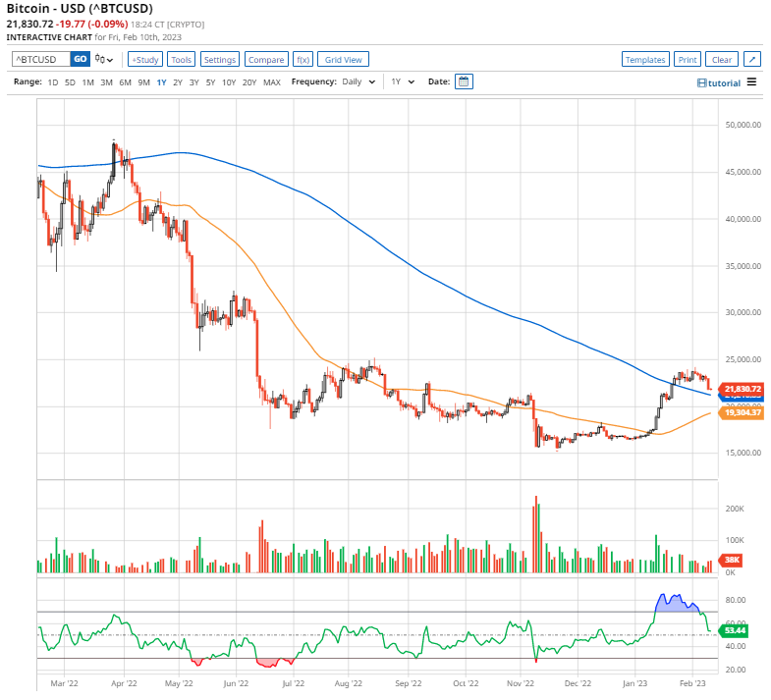Click the 15,000.00 price axis label
771x700 pixels.
(x=743, y=453)
